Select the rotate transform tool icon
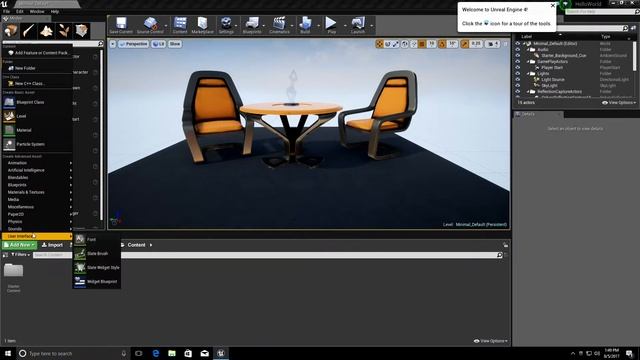The width and height of the screenshot is (640, 360). point(387,44)
